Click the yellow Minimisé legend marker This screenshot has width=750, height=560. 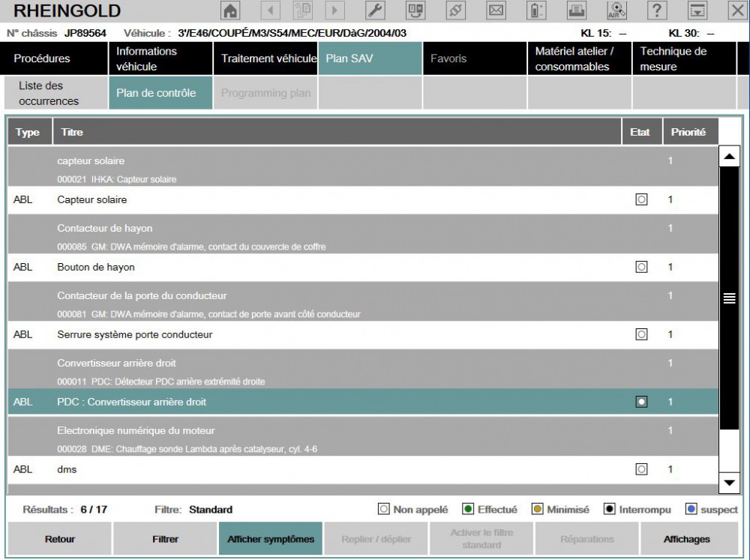pyautogui.click(x=537, y=509)
